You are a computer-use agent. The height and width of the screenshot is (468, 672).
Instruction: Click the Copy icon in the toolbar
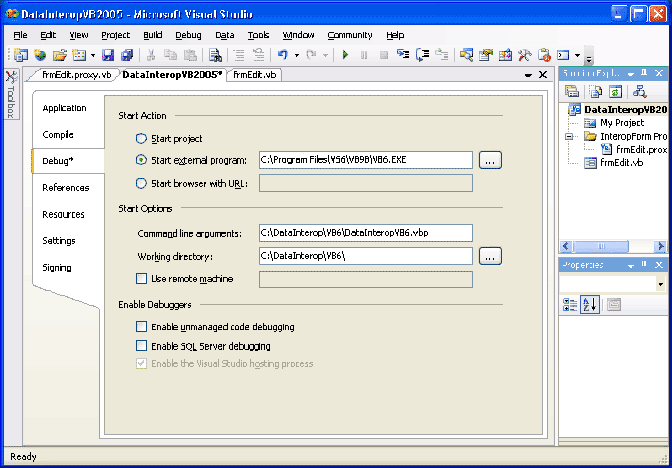point(171,55)
